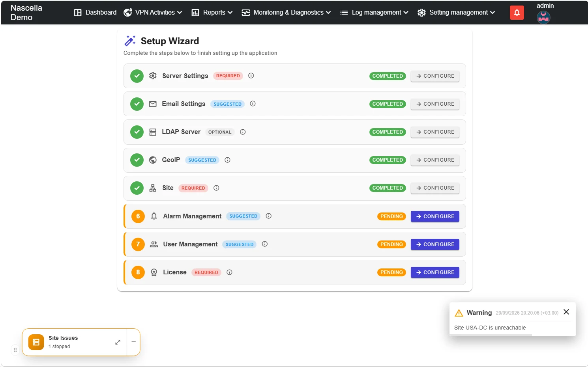Close the Warning notification
The height and width of the screenshot is (367, 588).
click(x=566, y=312)
